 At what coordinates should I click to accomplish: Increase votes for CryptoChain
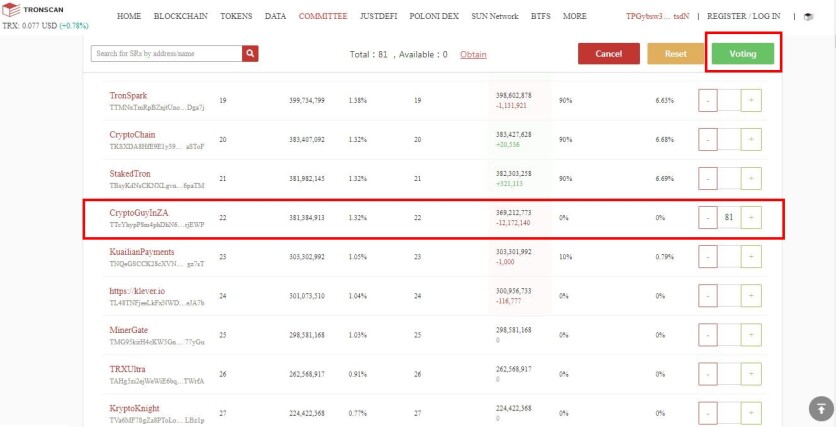pos(751,139)
